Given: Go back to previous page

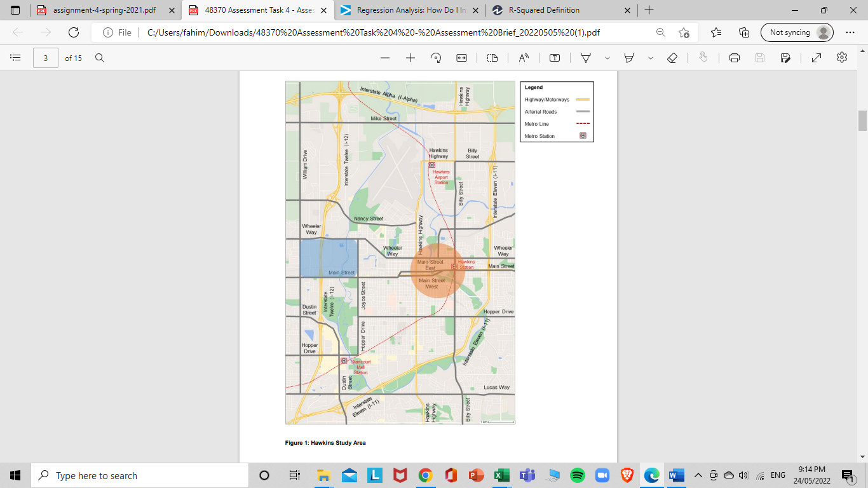Looking at the screenshot, I should [18, 32].
